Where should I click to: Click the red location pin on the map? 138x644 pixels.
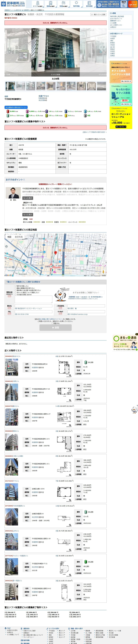[56, 253]
